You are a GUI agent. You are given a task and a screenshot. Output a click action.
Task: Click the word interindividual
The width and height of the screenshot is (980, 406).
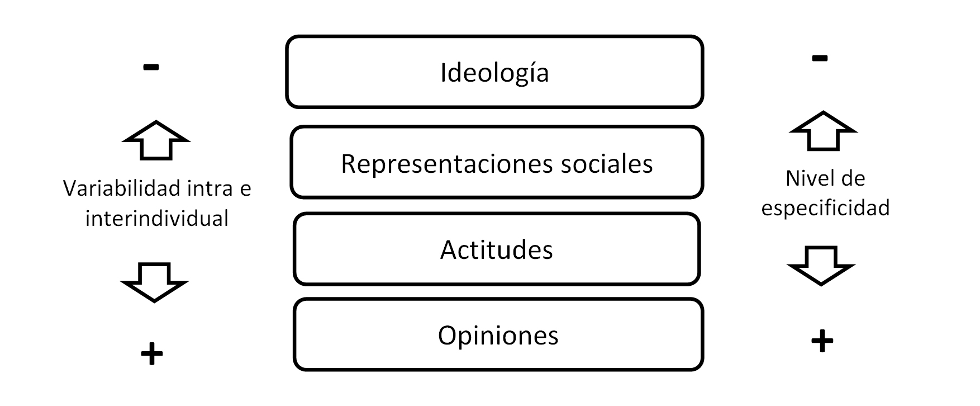[157, 218]
